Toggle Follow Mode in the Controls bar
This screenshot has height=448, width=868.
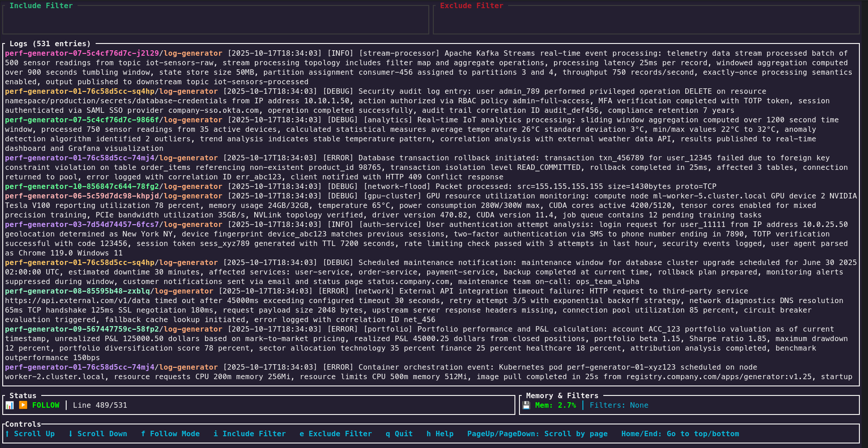170,434
